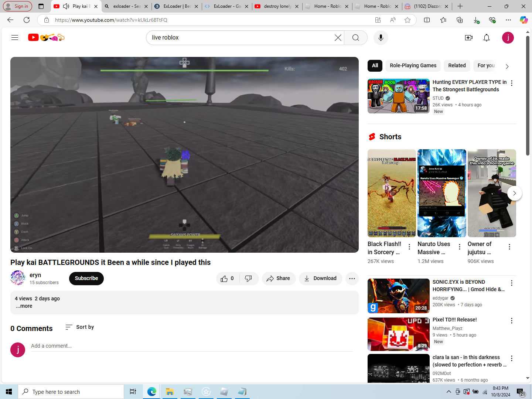Click the video player to pause
Image resolution: width=532 pixels, height=399 pixels.
[x=184, y=155]
